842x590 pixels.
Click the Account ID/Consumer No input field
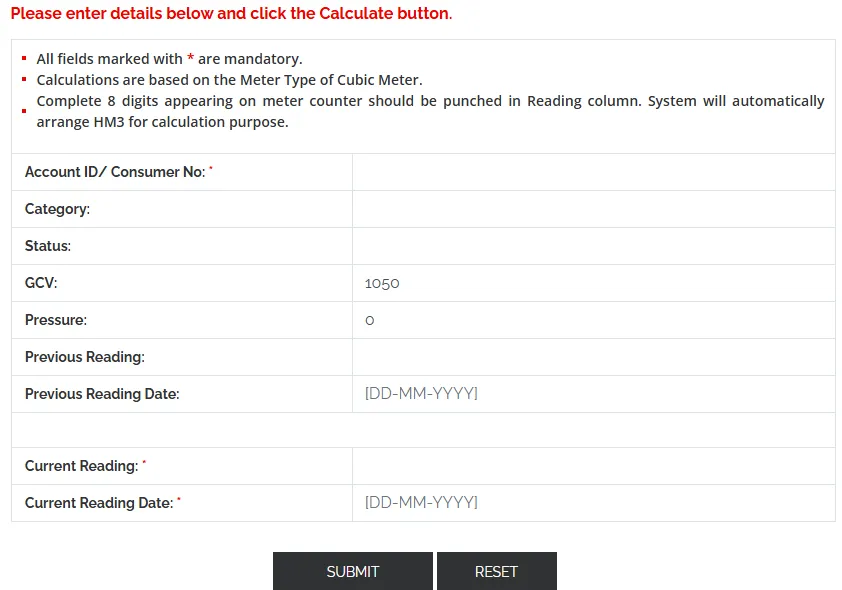[593, 172]
